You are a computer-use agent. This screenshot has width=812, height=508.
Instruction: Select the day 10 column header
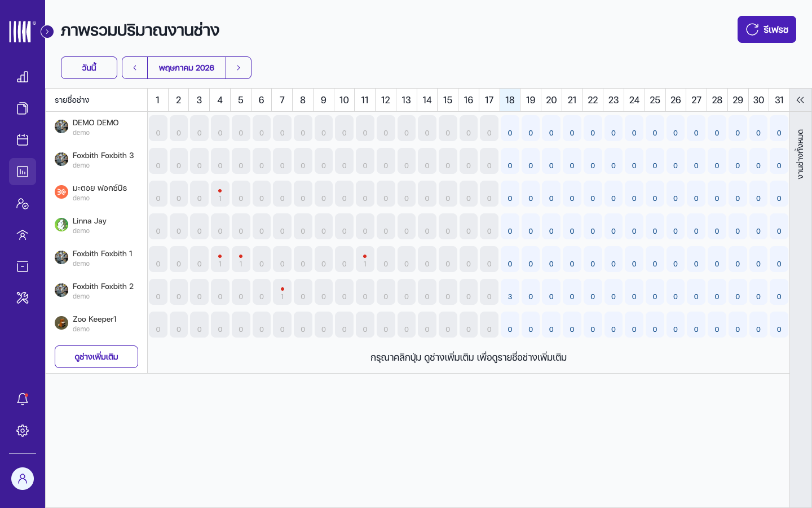[x=344, y=100]
